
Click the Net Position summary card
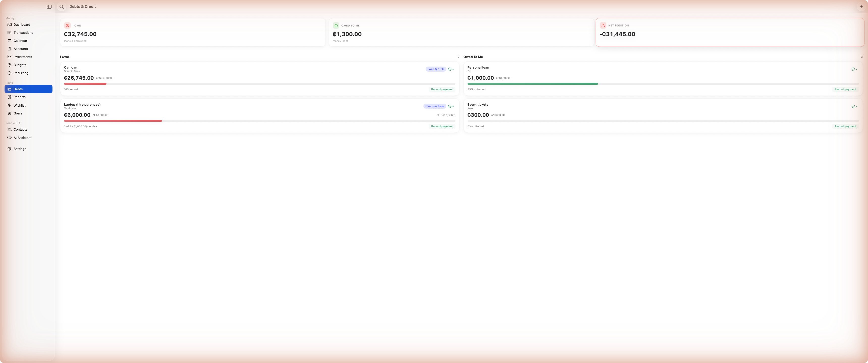(730, 32)
